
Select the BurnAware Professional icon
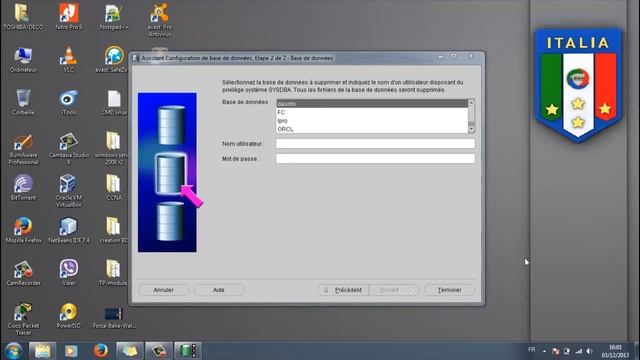coord(23,149)
